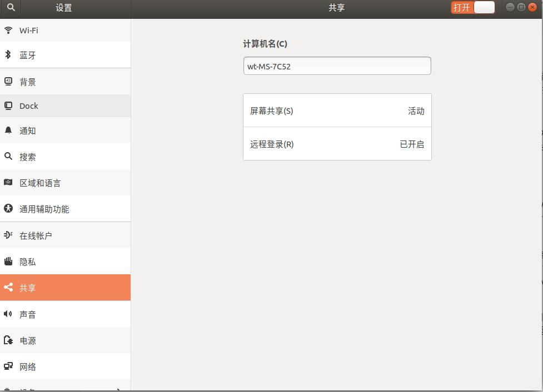543x392 pixels.
Task: Click the 网络 network icon
Action: click(x=8, y=366)
